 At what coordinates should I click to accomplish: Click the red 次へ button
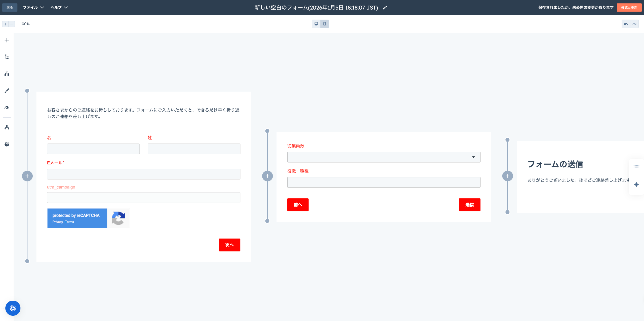tap(229, 245)
